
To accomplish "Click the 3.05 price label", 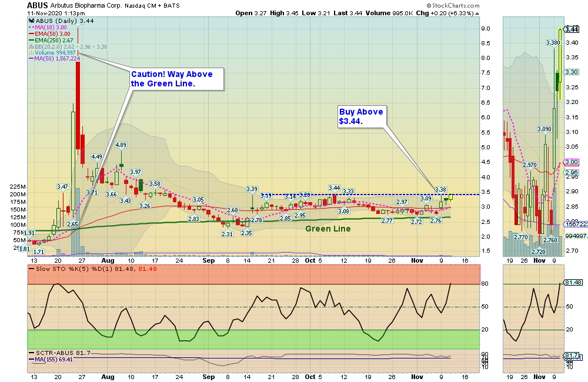I will pos(198,199).
